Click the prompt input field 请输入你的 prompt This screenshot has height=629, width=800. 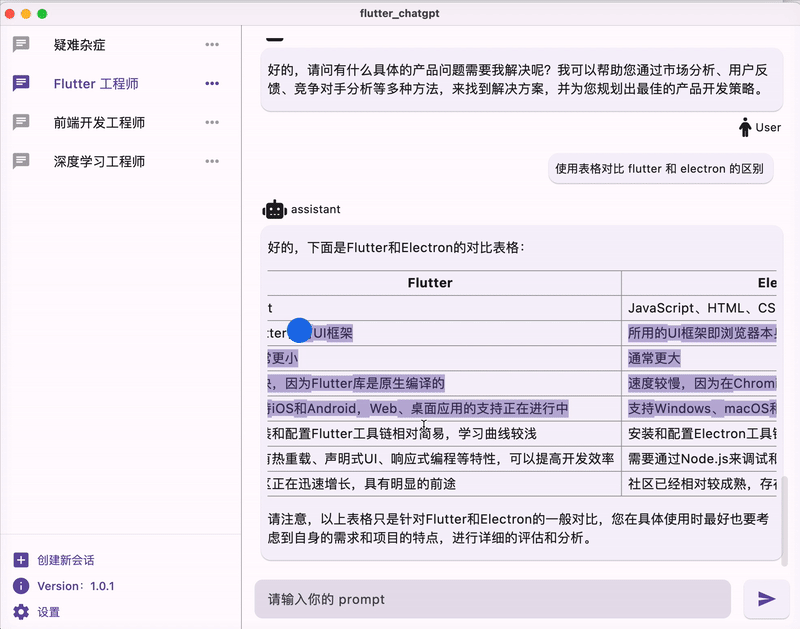[493, 599]
